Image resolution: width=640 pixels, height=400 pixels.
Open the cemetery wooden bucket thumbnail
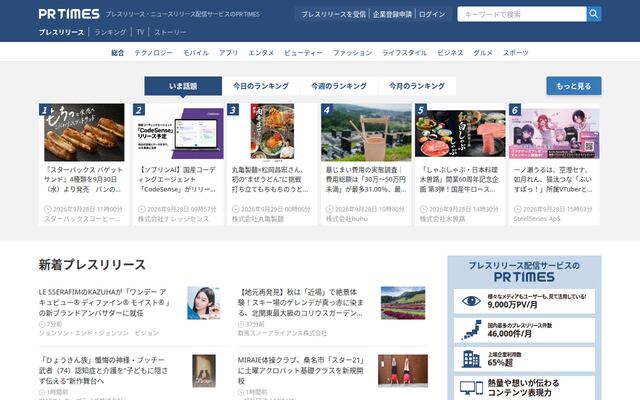click(x=366, y=132)
